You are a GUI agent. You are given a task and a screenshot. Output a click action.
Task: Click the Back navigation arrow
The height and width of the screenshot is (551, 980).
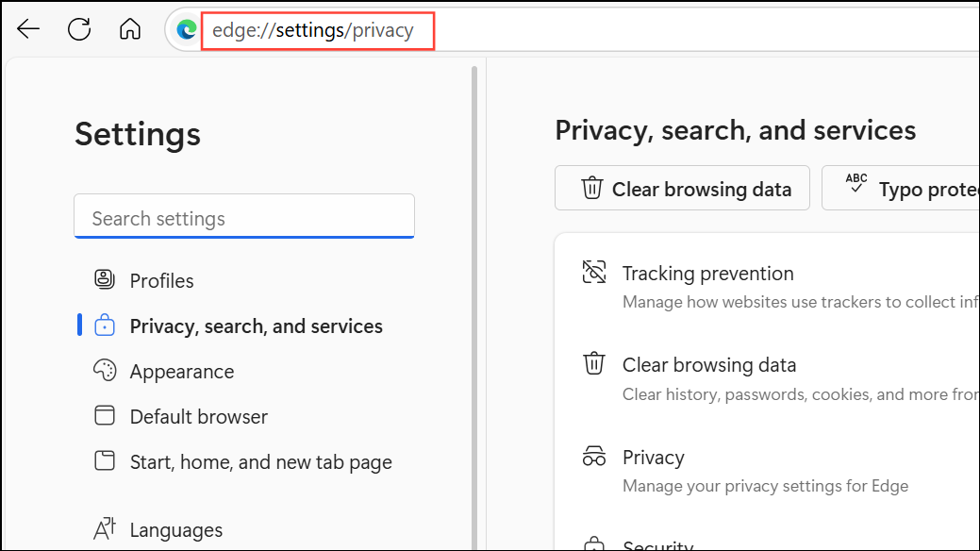coord(28,28)
